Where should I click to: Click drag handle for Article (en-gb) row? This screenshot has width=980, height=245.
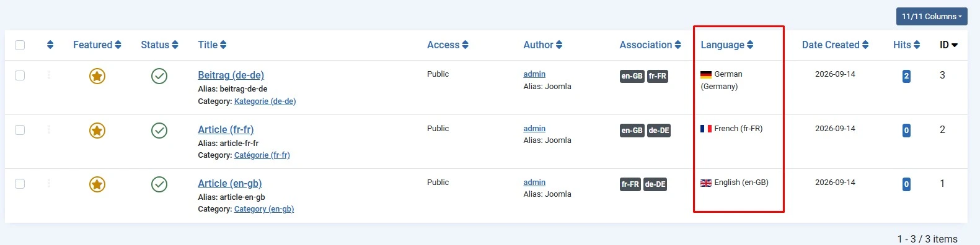49,183
